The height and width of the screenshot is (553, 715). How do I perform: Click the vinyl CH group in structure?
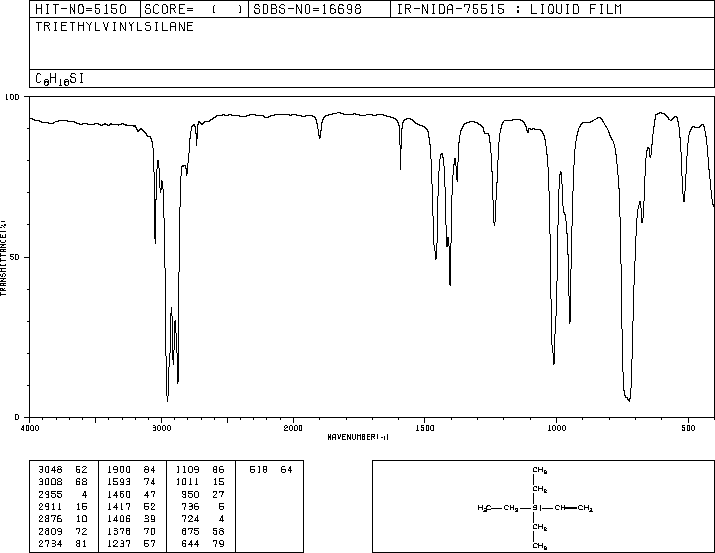pos(560,508)
